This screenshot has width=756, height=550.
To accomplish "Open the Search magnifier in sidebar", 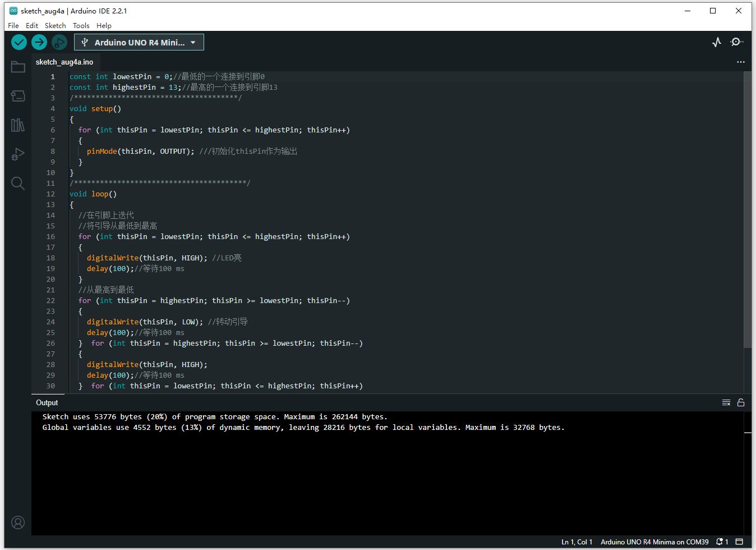I will pyautogui.click(x=18, y=184).
